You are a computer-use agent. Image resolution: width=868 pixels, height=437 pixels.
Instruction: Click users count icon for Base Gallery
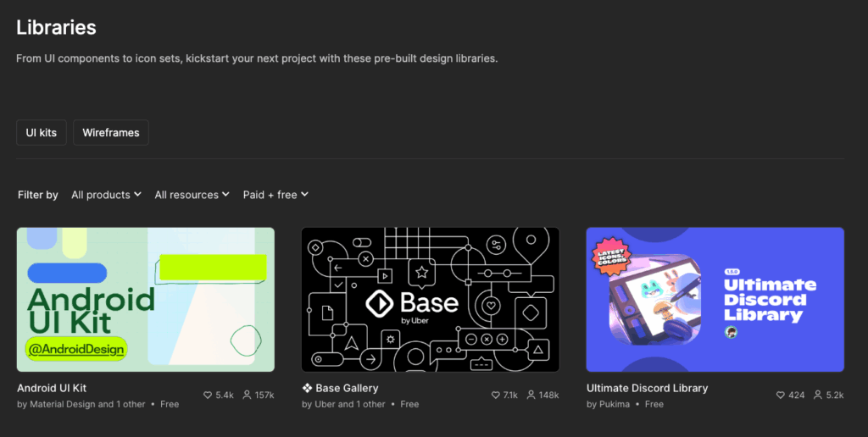click(531, 395)
